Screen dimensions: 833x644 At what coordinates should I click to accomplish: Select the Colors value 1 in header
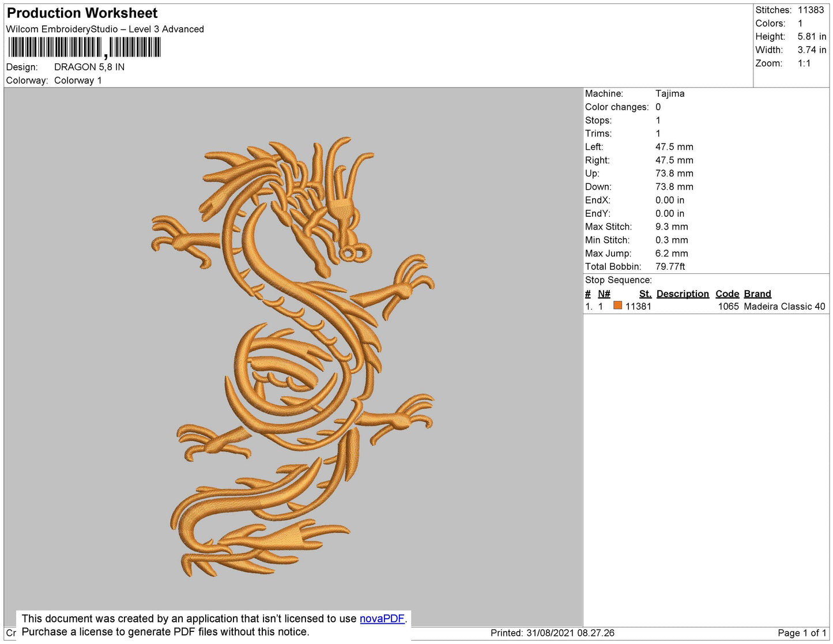tap(800, 23)
